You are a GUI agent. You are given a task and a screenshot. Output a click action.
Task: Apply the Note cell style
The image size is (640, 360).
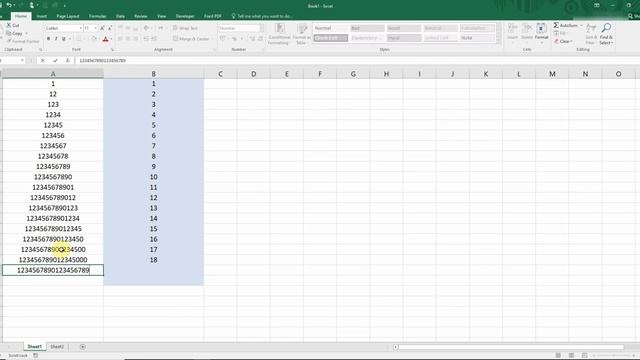point(477,38)
